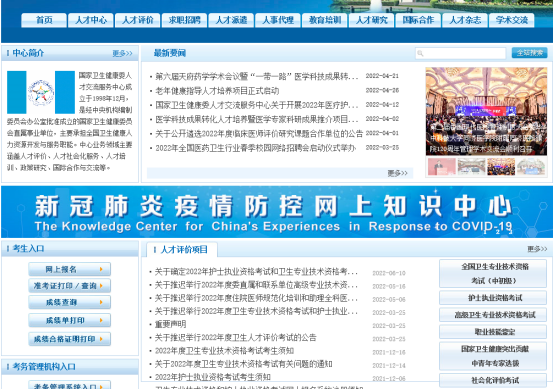Select the last news photo thumbnail
The height and width of the screenshot is (390, 553).
coord(531,166)
